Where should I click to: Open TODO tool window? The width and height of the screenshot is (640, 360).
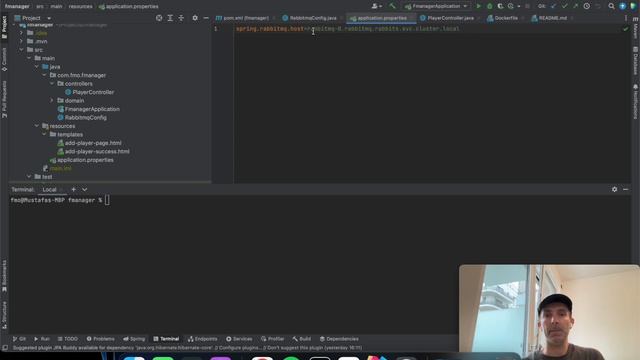tap(68, 339)
